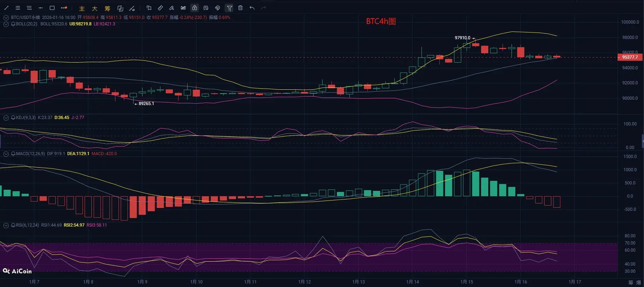The width and height of the screenshot is (644, 287).
Task: Collapse the KDJ(9,3,3) indicator panel
Action: (x=6, y=118)
